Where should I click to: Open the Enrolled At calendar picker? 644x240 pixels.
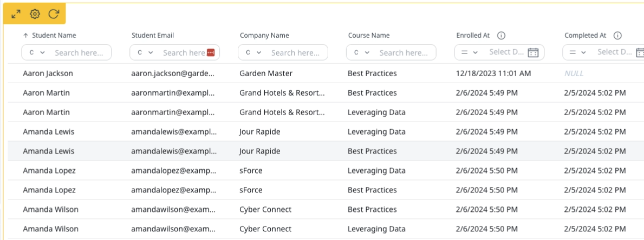click(533, 52)
